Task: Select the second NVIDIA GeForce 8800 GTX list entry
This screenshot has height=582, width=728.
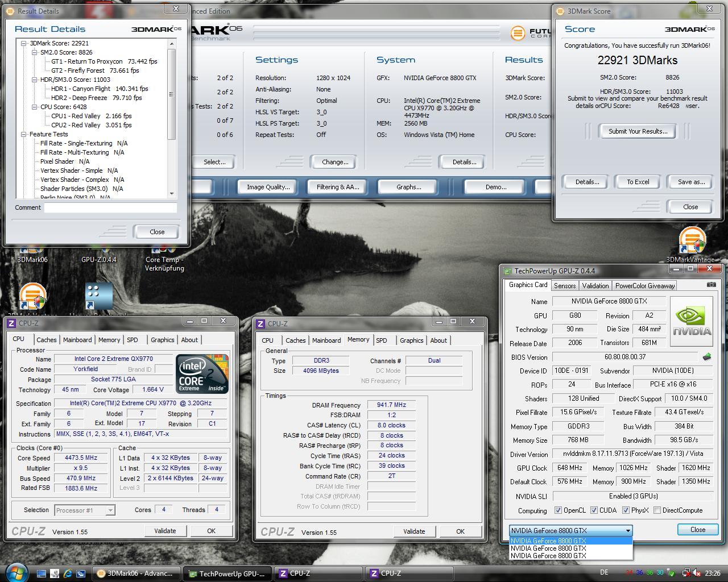Action: [570, 548]
